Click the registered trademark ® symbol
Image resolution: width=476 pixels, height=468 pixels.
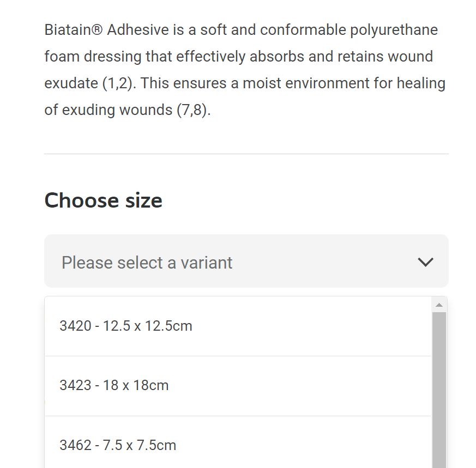coord(97,29)
